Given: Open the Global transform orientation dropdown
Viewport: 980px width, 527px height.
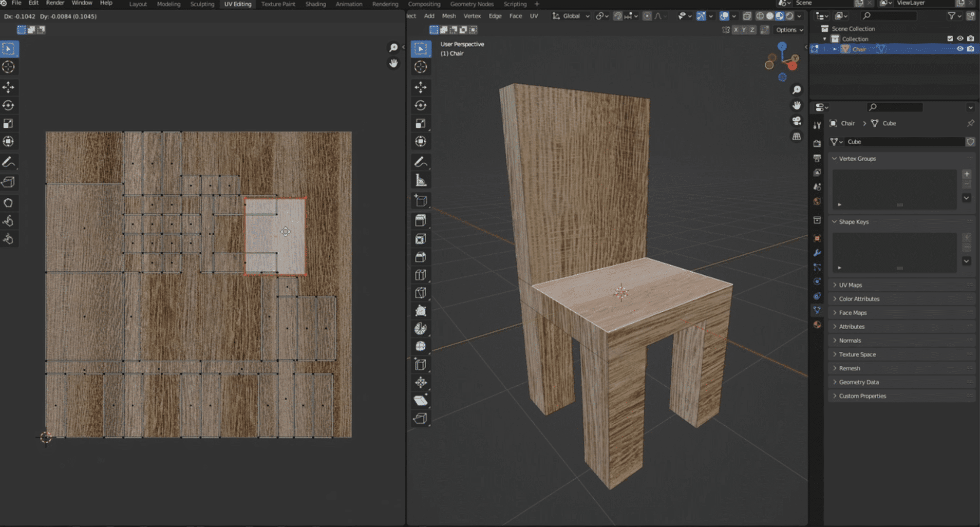Looking at the screenshot, I should pos(571,16).
